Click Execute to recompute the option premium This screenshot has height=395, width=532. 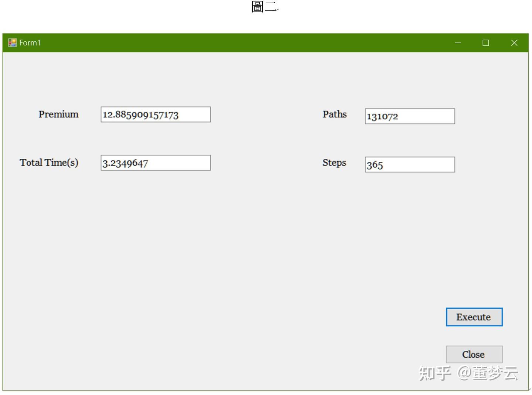pos(474,317)
